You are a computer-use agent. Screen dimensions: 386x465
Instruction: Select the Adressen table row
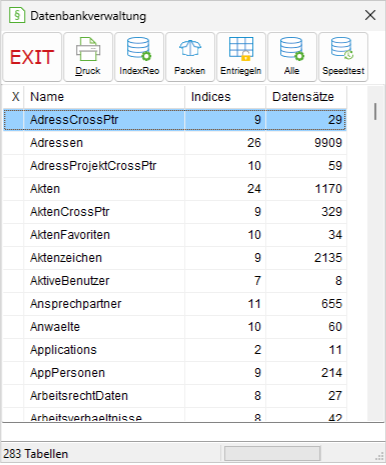pyautogui.click(x=175, y=143)
